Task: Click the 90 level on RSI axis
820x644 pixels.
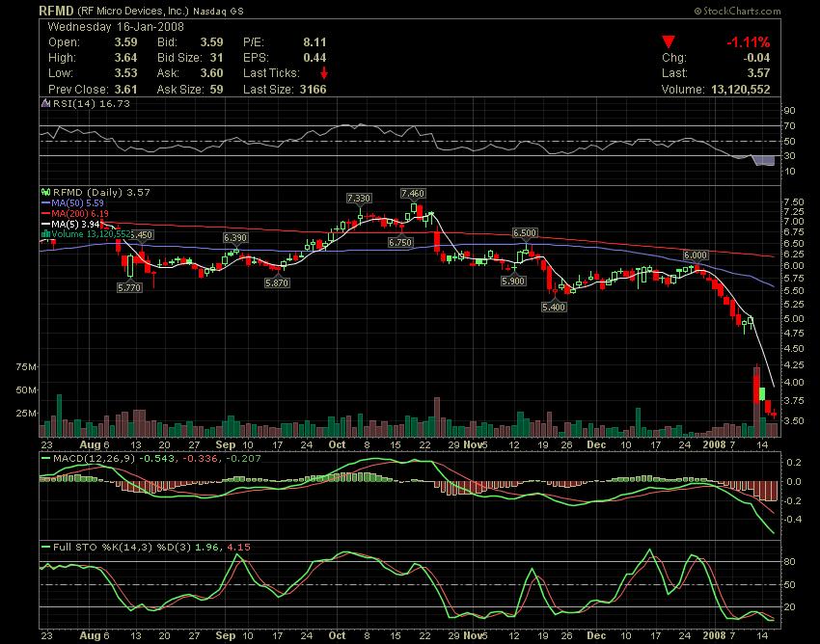Action: (790, 110)
